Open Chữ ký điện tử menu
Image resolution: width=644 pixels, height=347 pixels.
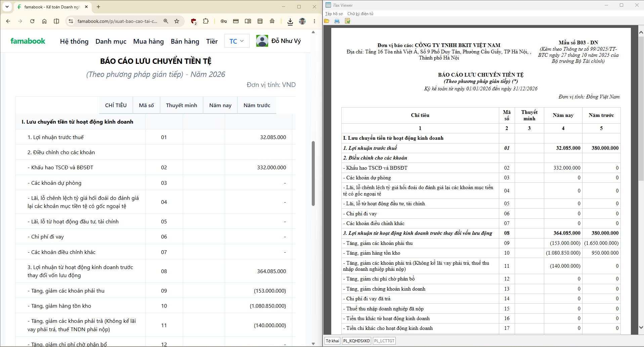(360, 14)
